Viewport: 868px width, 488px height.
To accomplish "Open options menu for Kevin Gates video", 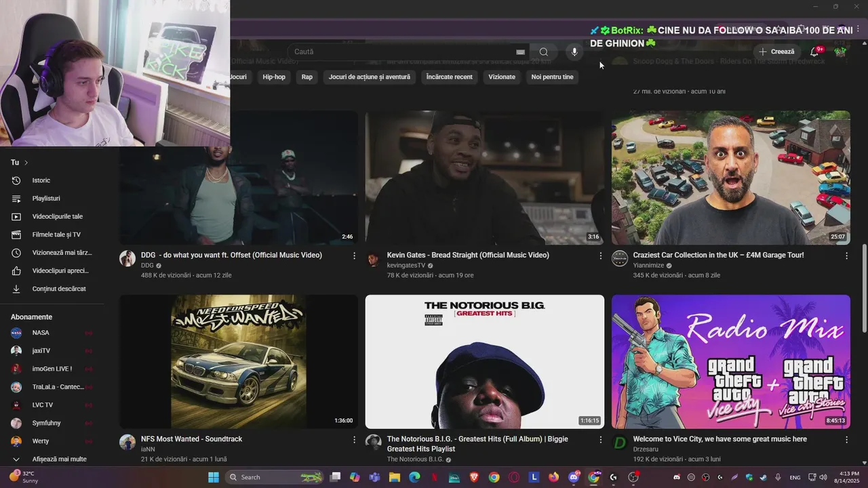I will point(600,256).
